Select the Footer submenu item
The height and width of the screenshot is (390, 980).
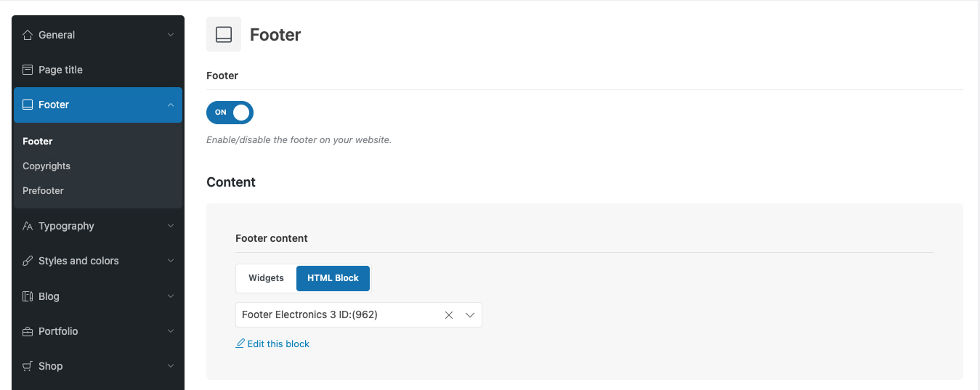pyautogui.click(x=38, y=141)
